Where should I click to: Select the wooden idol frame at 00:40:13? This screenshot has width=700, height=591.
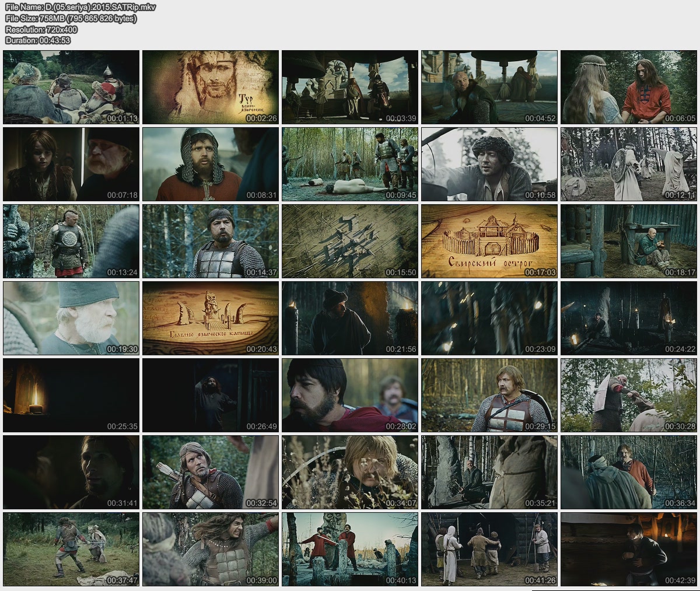point(350,549)
